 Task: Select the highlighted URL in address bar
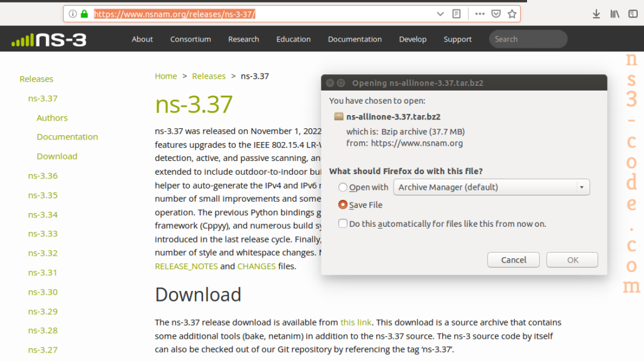(x=175, y=14)
